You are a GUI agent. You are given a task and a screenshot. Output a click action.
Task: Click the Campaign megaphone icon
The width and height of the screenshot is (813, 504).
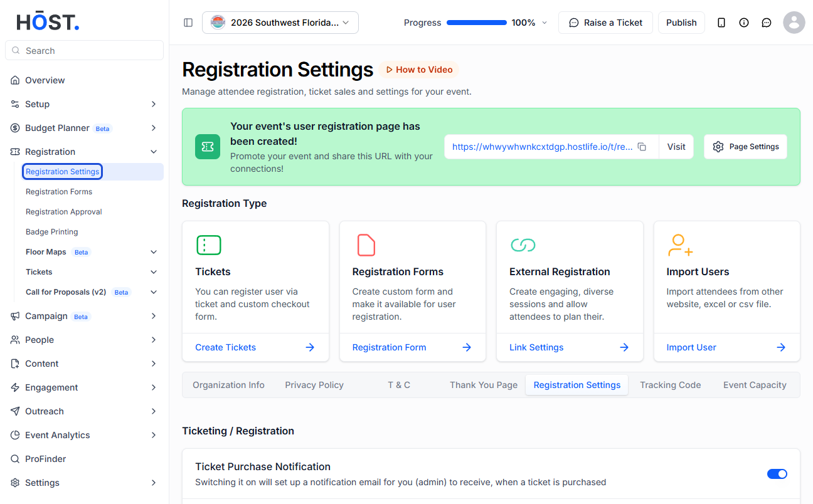(15, 316)
